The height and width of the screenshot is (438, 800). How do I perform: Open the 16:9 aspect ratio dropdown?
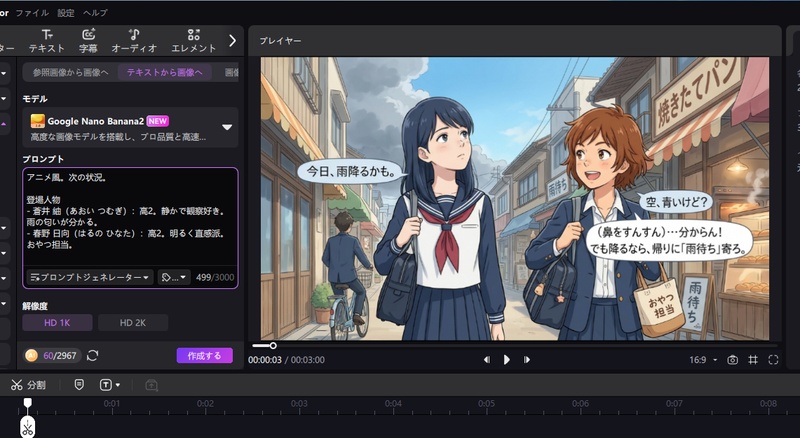tap(703, 360)
